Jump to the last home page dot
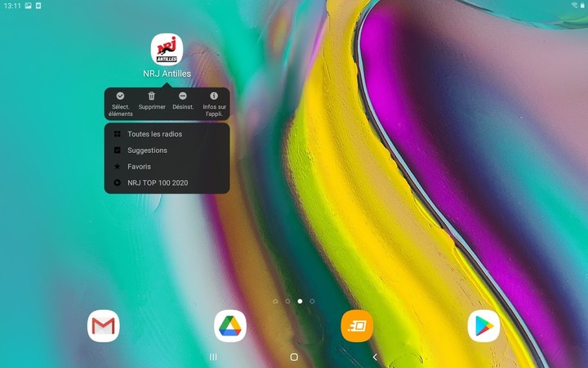The height and width of the screenshot is (368, 588). coord(312,301)
